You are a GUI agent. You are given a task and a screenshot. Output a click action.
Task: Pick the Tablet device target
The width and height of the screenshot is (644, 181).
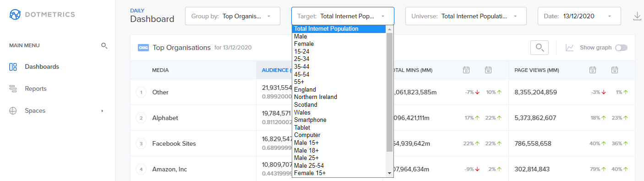[x=339, y=127]
